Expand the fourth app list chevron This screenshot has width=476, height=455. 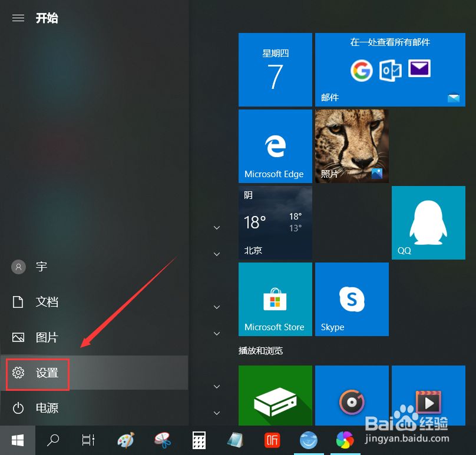217,333
